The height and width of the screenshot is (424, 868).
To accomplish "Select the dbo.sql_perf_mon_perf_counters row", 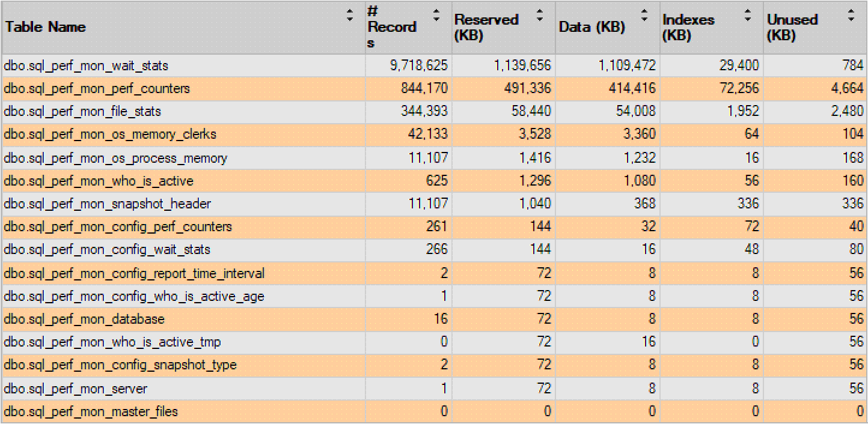I will [x=434, y=89].
